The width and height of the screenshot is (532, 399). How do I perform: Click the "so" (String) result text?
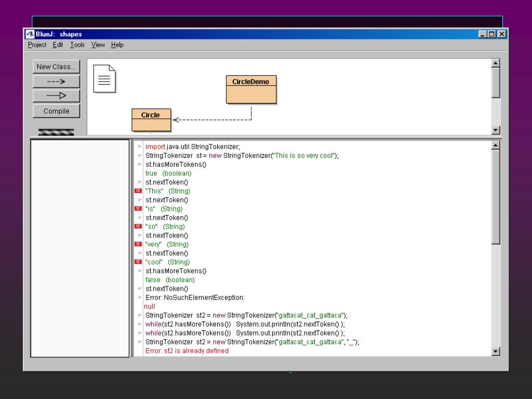165,227
